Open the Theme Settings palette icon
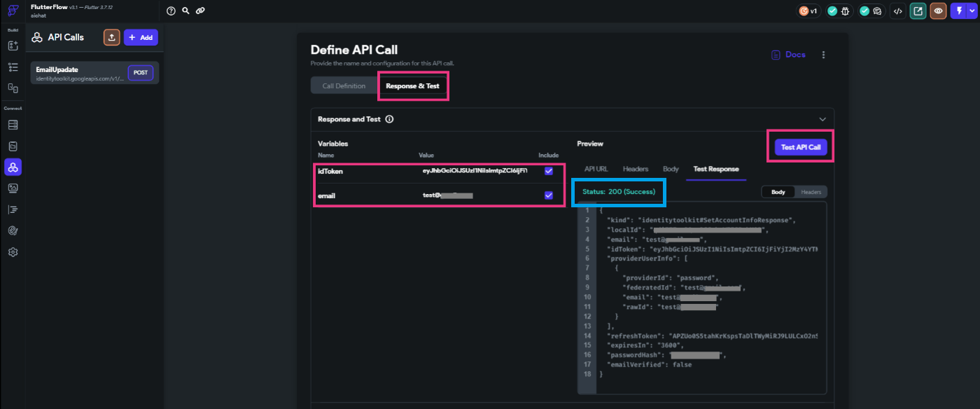The image size is (980, 409). click(13, 230)
